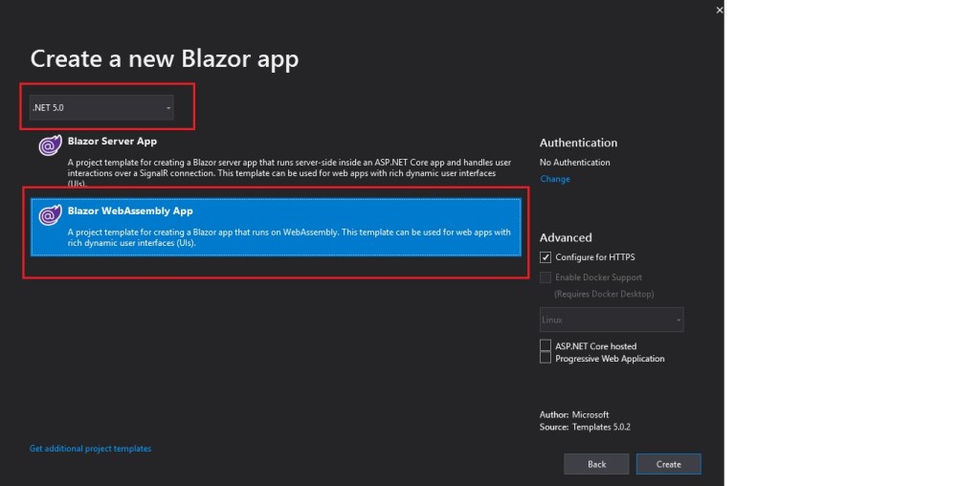Image resolution: width=980 pixels, height=486 pixels.
Task: Open Get additional project templates link
Action: [90, 449]
